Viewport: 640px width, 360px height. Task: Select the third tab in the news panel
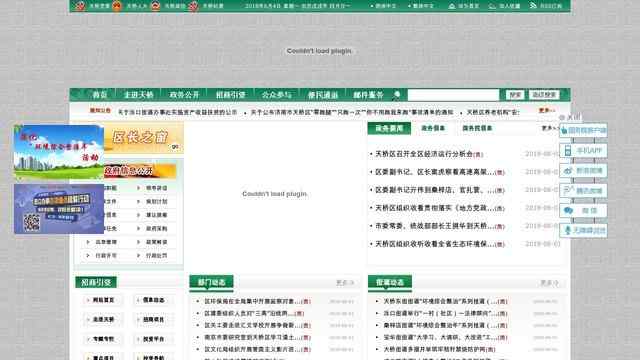click(x=477, y=128)
